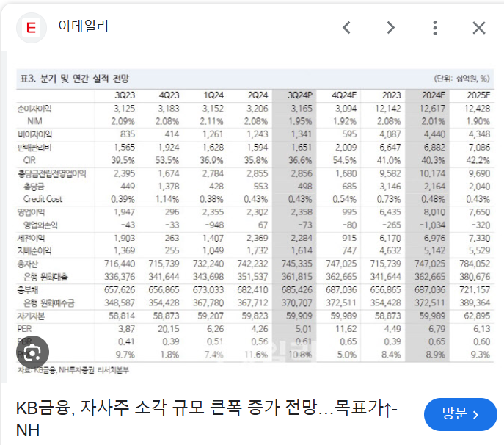Select the 2023 column header
This screenshot has width=504, height=445.
(391, 95)
